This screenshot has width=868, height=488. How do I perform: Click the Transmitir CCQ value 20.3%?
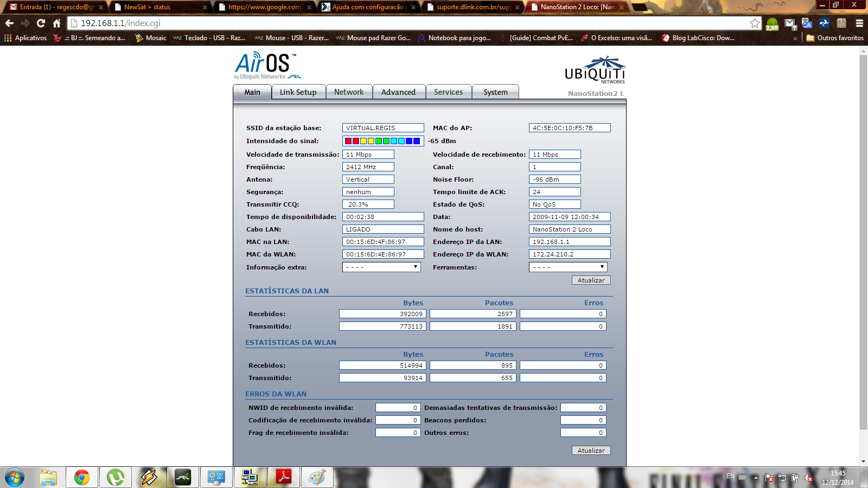368,204
